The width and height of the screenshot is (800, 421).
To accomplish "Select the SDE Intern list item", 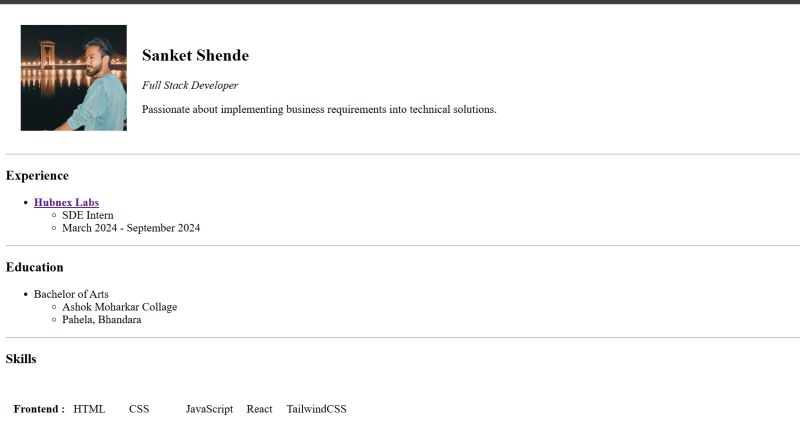I will point(88,216).
